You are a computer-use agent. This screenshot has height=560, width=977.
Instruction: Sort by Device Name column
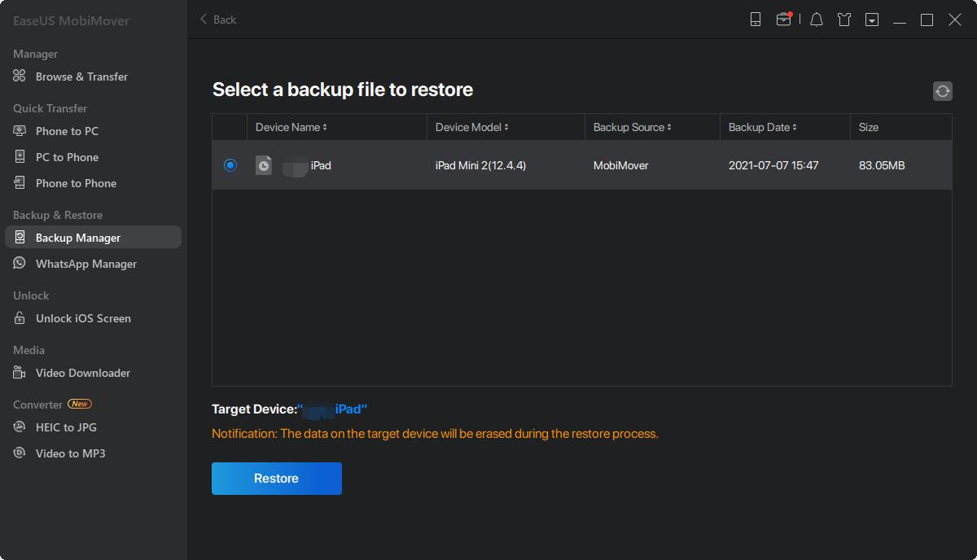tap(291, 127)
